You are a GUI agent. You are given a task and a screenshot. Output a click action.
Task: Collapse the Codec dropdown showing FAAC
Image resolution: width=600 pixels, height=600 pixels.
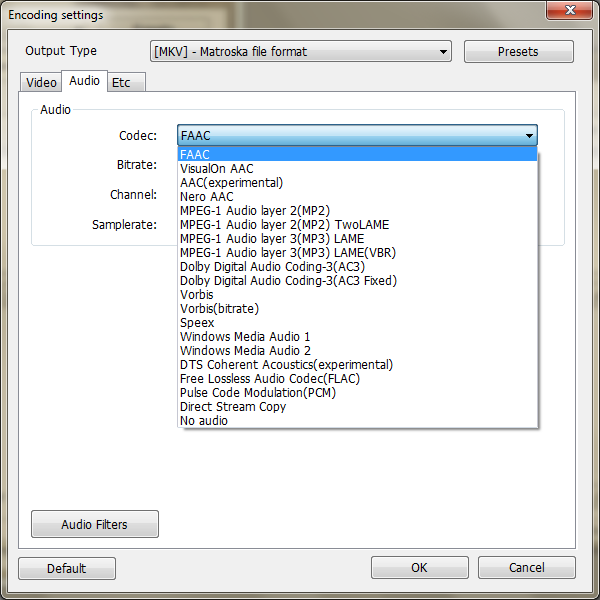point(357,135)
